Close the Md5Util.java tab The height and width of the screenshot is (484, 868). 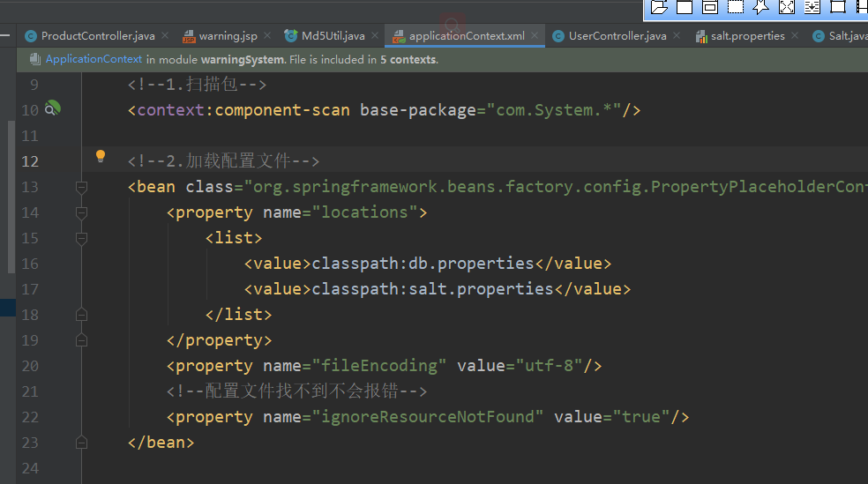coord(375,35)
